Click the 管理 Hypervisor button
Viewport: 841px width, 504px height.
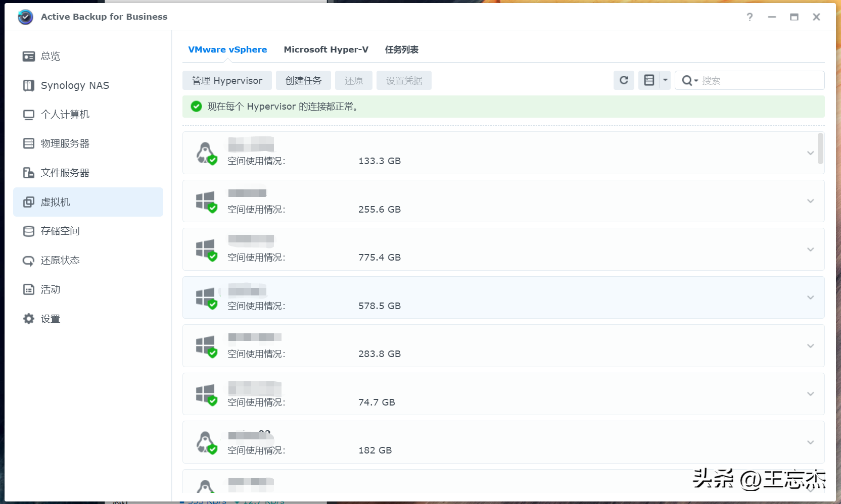(x=227, y=80)
